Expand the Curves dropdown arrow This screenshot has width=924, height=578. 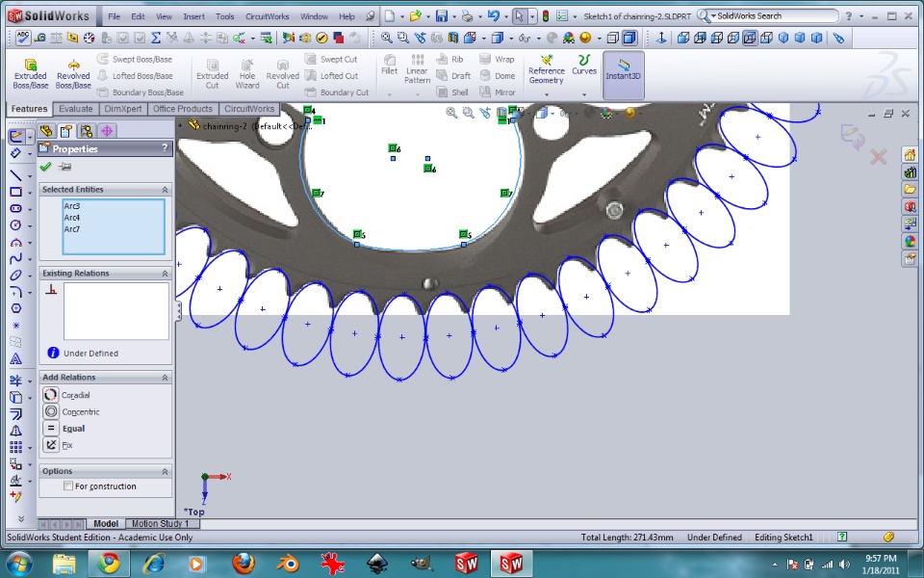[584, 95]
